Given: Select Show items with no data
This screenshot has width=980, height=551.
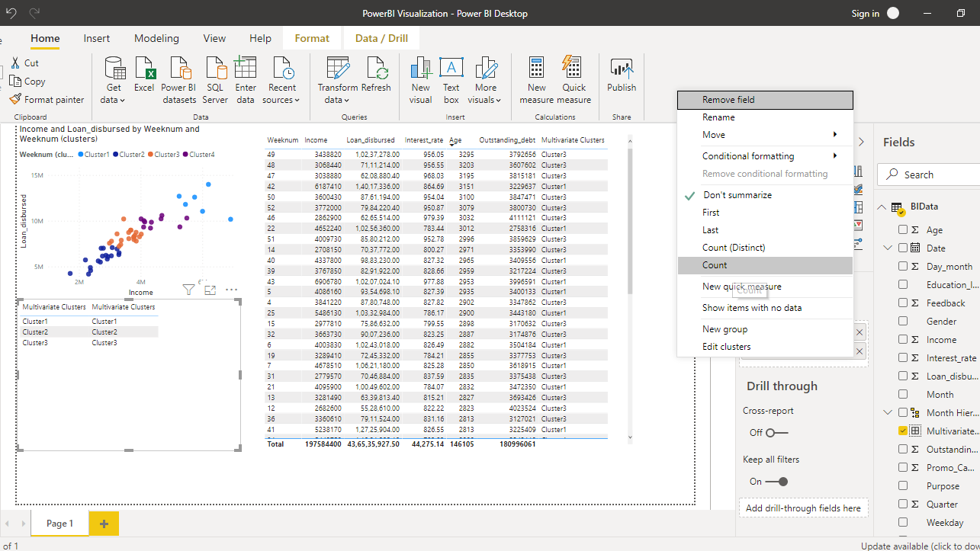Looking at the screenshot, I should coord(765,308).
